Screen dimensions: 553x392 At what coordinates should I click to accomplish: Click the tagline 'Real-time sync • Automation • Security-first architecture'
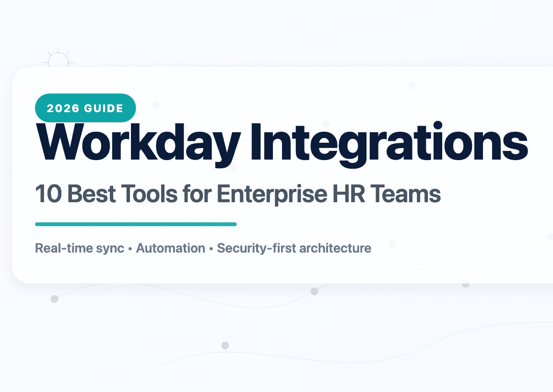pos(203,248)
